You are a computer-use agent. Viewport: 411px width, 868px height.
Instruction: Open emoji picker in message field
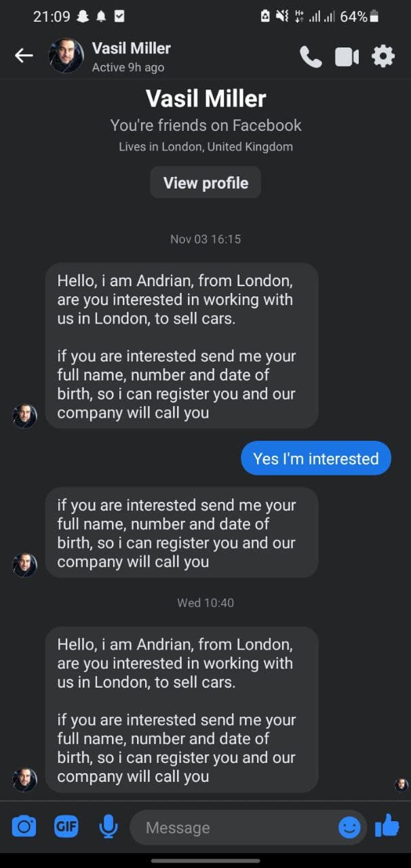(349, 827)
